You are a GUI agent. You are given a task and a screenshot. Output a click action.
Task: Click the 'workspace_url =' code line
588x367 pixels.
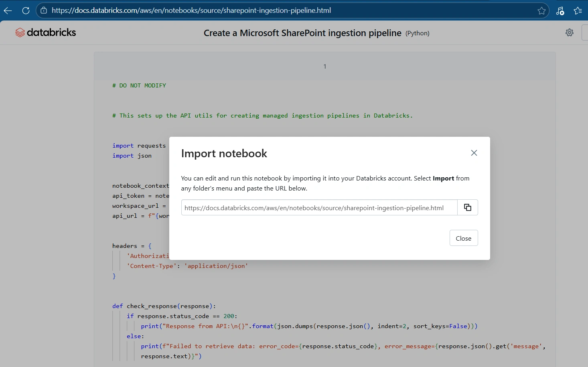tap(139, 206)
